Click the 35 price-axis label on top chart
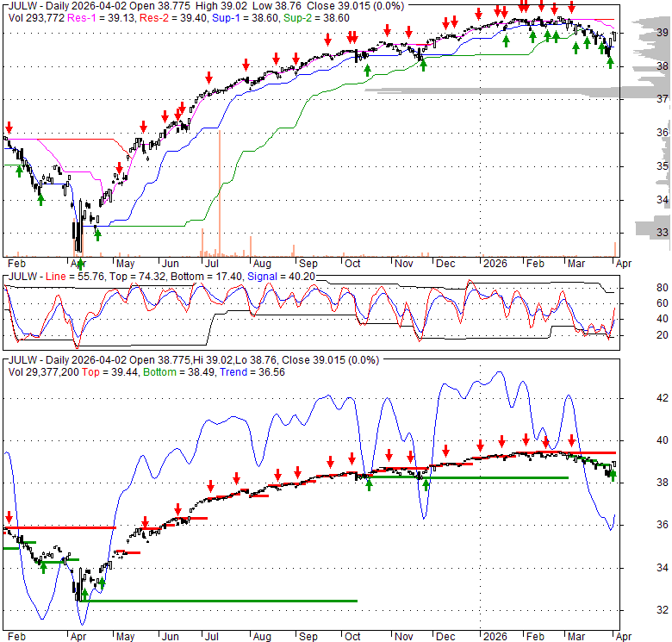 tap(663, 165)
